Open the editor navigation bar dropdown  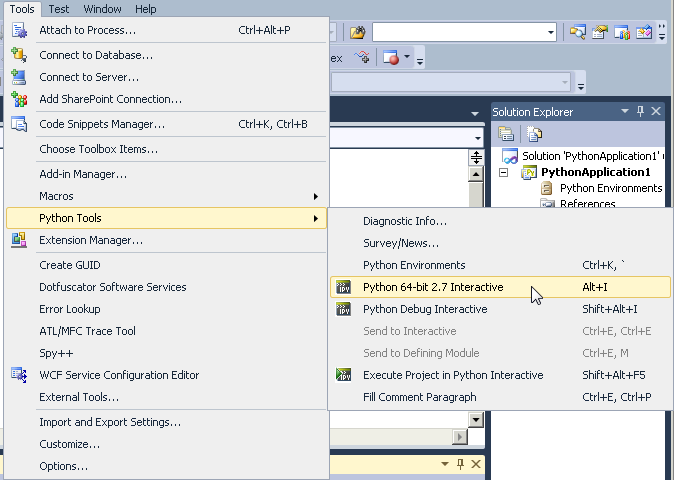(x=478, y=138)
